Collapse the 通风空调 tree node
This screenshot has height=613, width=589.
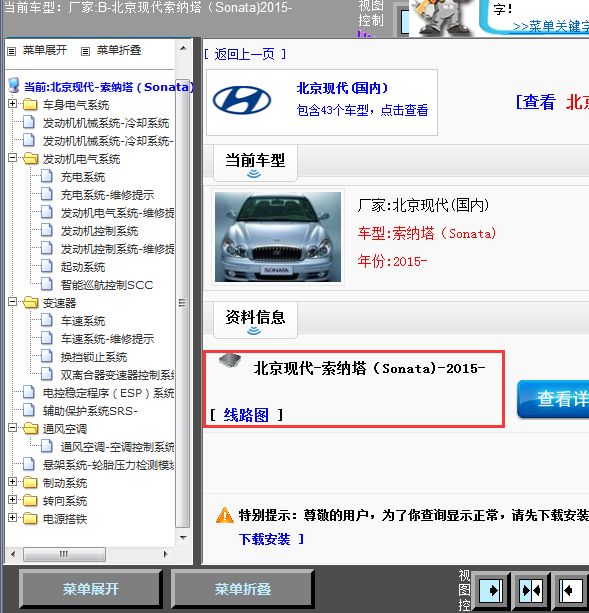(x=13, y=427)
